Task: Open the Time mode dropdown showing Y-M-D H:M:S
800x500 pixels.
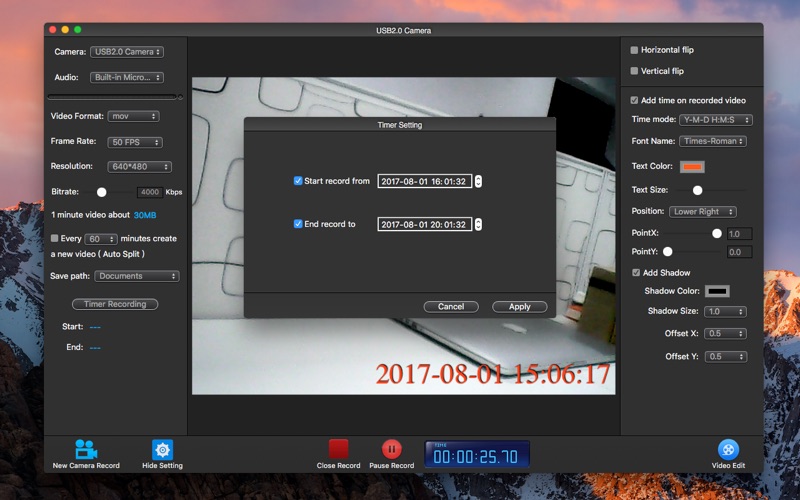Action: tap(716, 120)
